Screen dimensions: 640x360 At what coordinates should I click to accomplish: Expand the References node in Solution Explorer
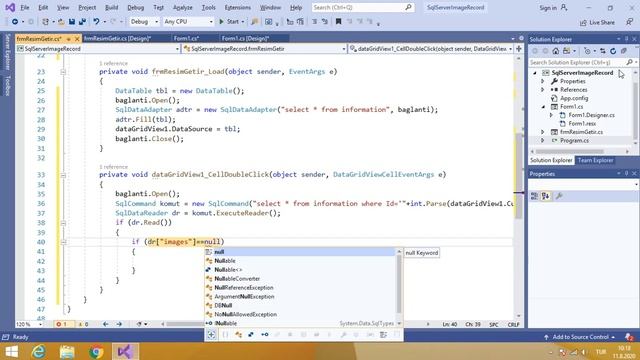[543, 90]
